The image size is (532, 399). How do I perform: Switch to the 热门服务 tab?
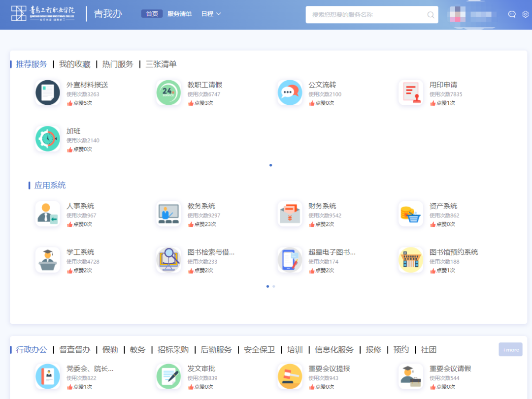118,64
